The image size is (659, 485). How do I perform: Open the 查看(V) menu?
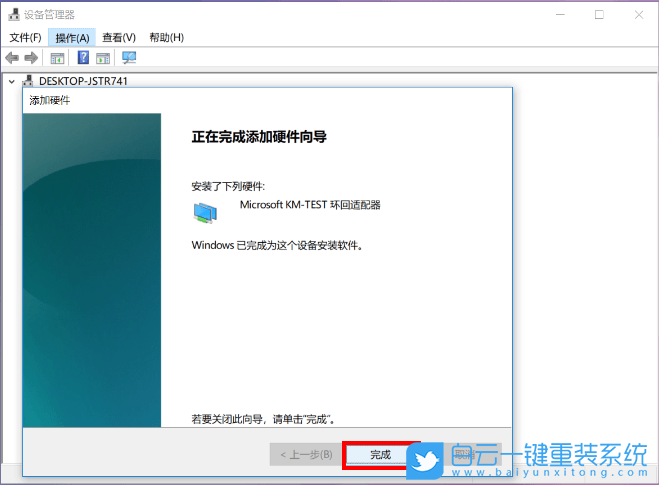coord(119,37)
